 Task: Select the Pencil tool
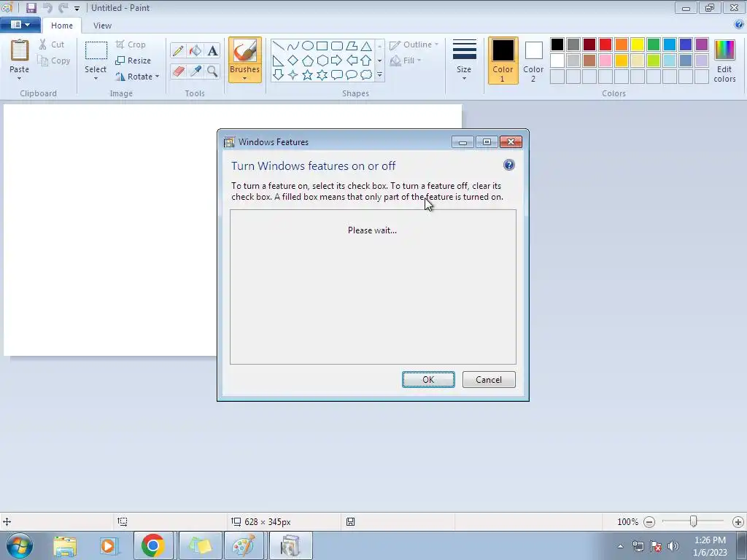(178, 50)
